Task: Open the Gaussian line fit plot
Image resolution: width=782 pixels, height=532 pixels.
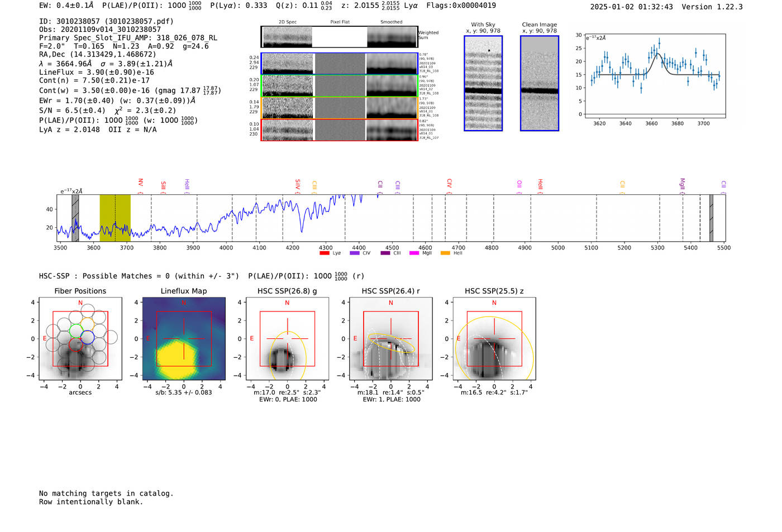Action: pos(655,76)
